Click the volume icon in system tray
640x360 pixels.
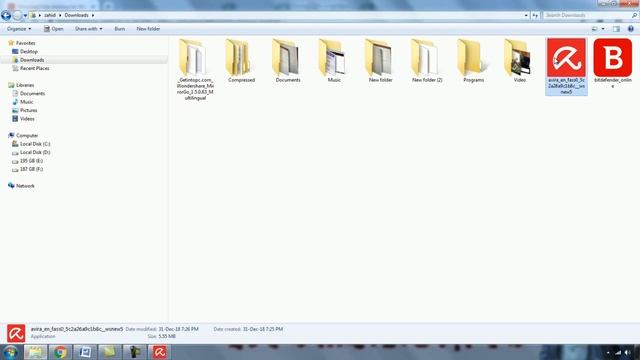click(627, 352)
